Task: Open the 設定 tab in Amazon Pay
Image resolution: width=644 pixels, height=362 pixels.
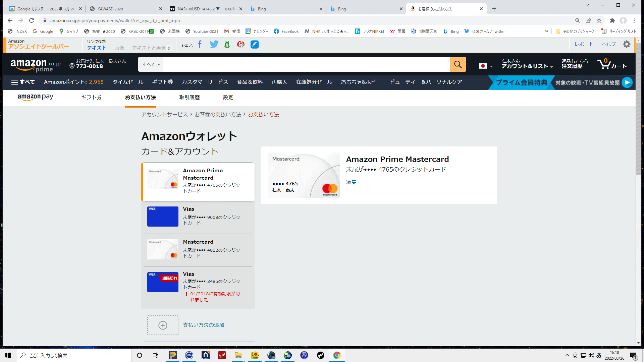Action: pos(228,98)
